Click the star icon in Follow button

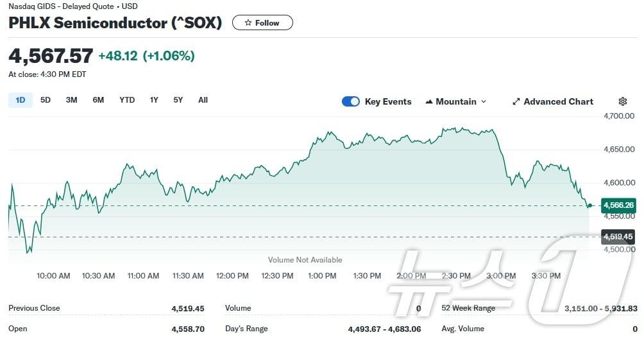click(248, 23)
